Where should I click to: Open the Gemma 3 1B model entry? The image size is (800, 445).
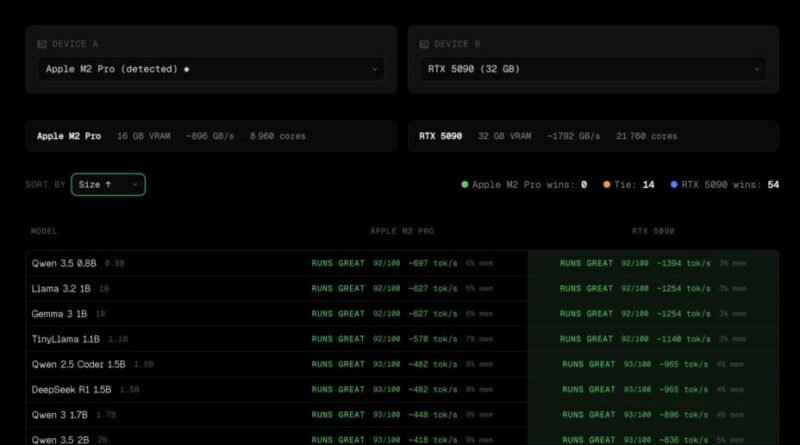pos(59,313)
